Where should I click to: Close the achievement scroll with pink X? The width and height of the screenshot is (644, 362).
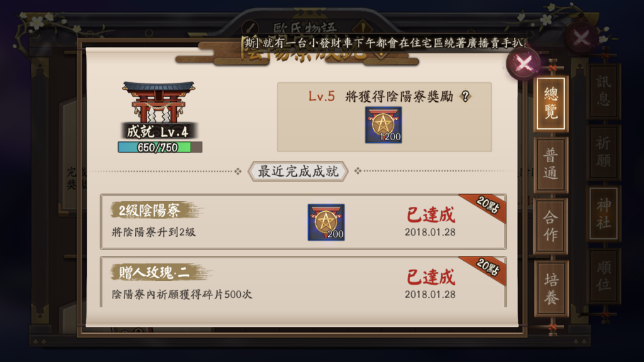tap(524, 63)
